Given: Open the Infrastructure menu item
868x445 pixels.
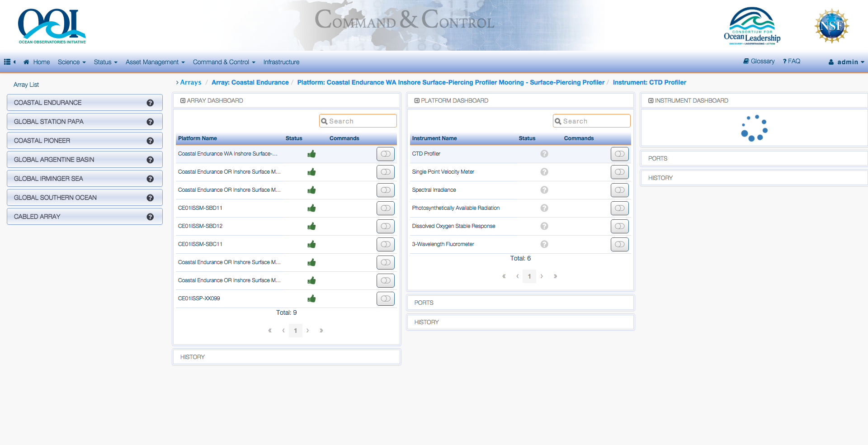Looking at the screenshot, I should point(281,62).
